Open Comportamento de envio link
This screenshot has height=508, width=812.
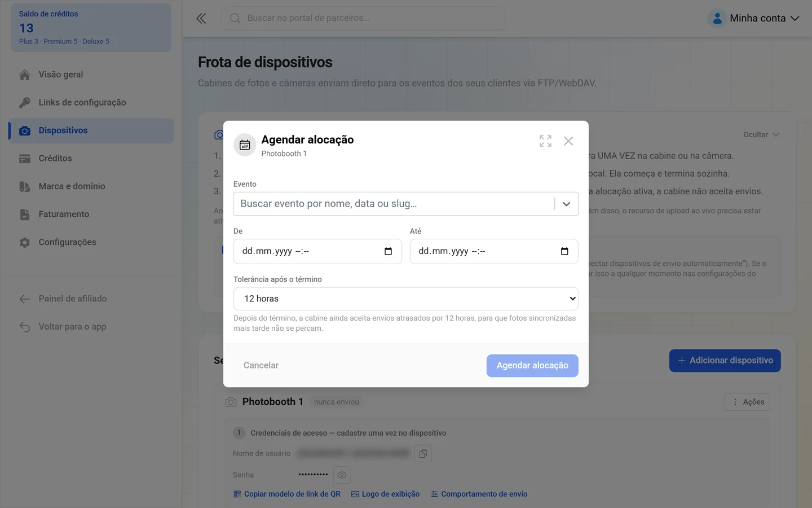(479, 494)
